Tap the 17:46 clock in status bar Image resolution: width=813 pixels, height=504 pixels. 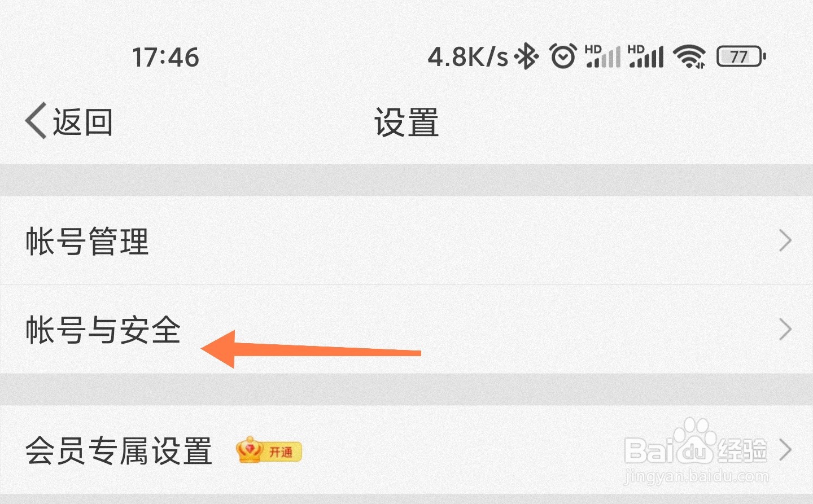[x=165, y=57]
